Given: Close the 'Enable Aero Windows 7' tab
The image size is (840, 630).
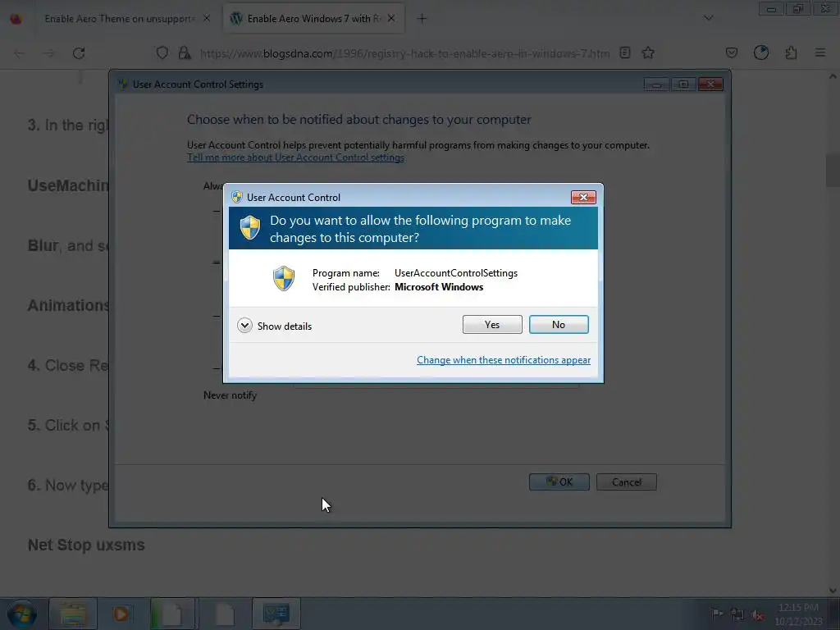Looking at the screenshot, I should tap(391, 19).
